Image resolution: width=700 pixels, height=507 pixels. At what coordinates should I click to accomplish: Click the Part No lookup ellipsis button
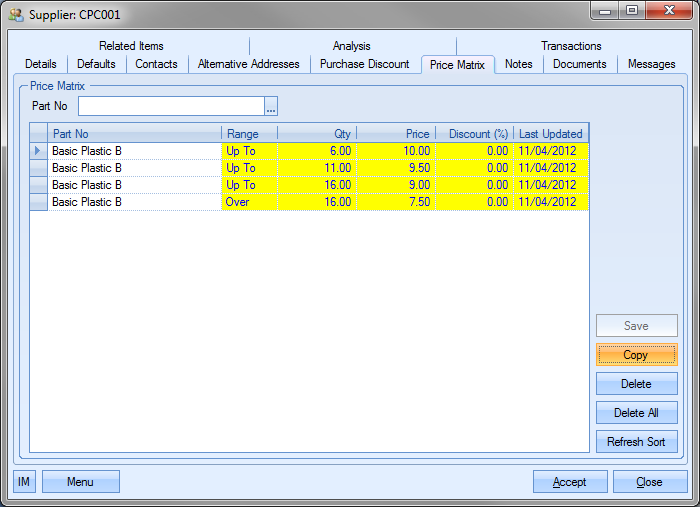tap(271, 106)
